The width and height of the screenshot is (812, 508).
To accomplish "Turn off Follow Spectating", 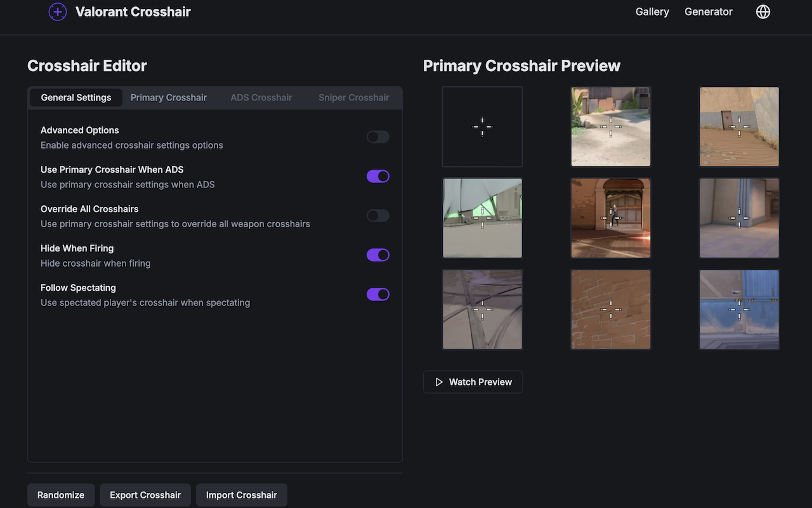I will [x=377, y=294].
